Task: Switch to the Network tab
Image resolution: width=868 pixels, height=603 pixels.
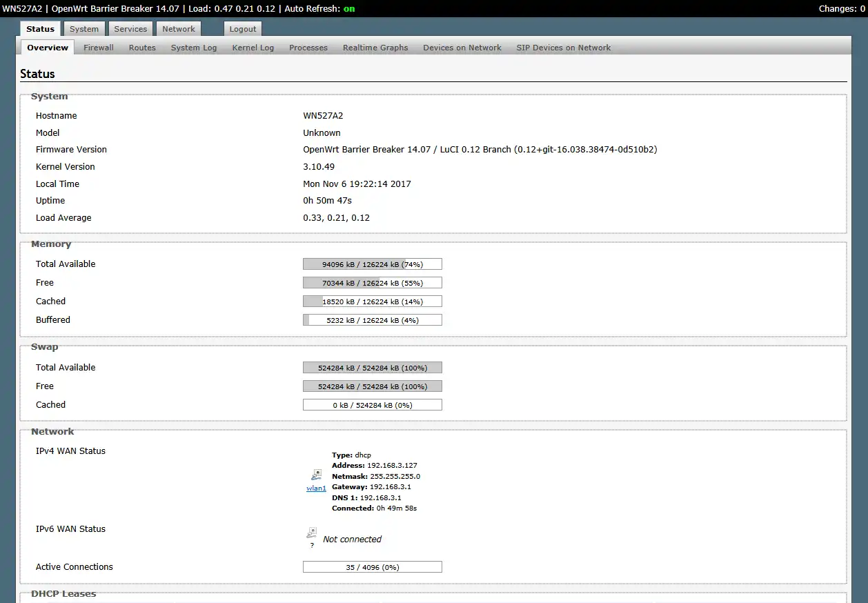Action: [179, 29]
